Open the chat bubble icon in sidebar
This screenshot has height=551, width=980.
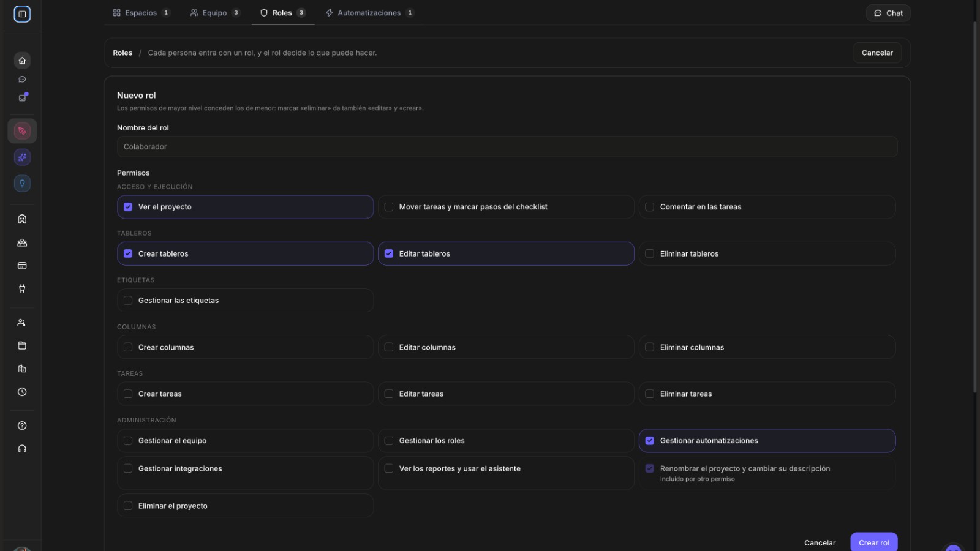pos(22,79)
